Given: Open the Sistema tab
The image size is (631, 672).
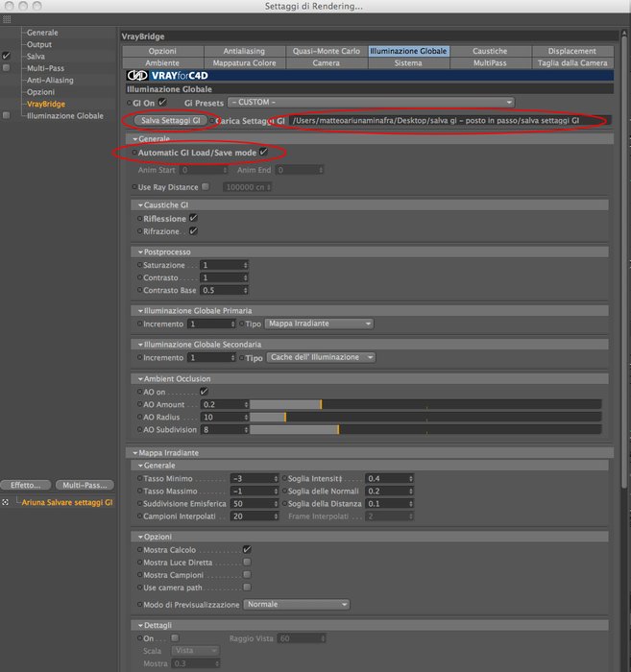Looking at the screenshot, I should pos(408,63).
